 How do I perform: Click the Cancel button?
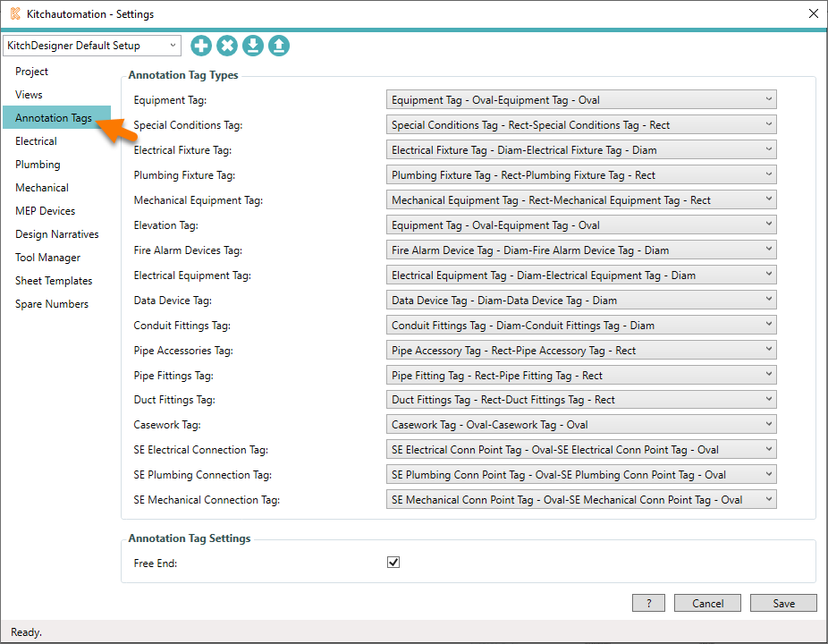tap(707, 603)
